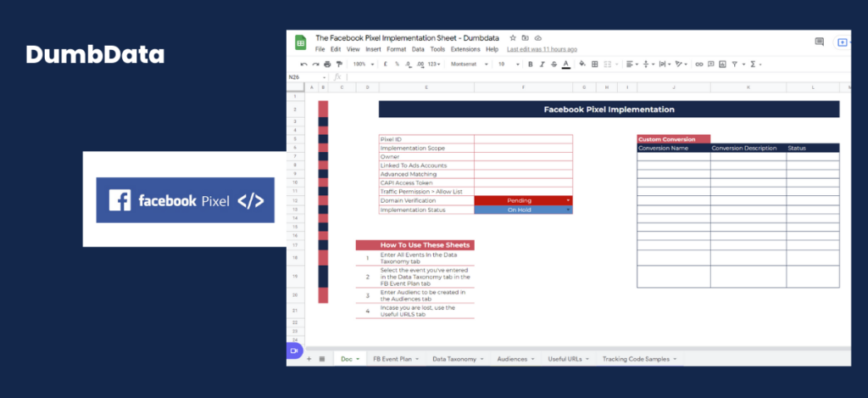Open the borders tool
Screen dimensions: 868x398
click(594, 64)
